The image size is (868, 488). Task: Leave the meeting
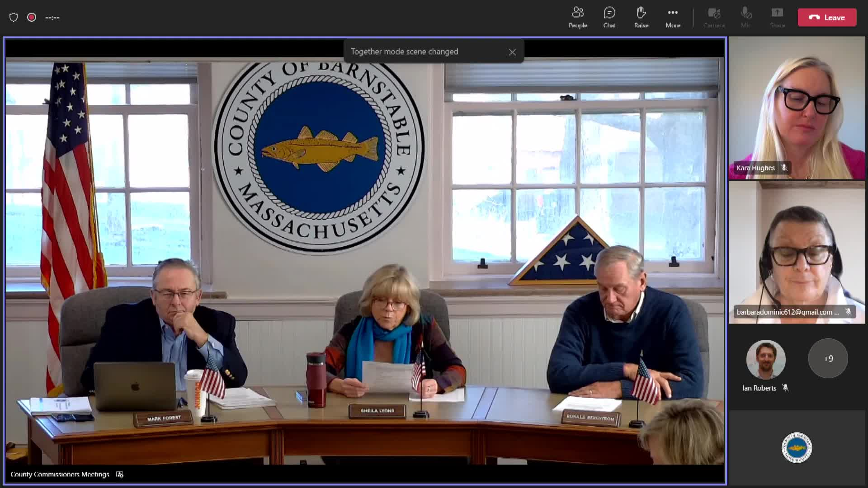click(827, 17)
